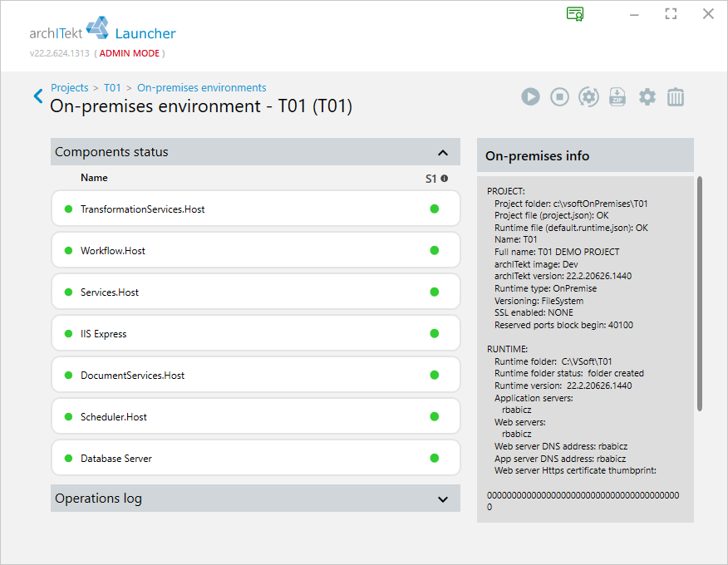This screenshot has height=565, width=728.
Task: Go back using the blue arrow
Action: coord(38,96)
